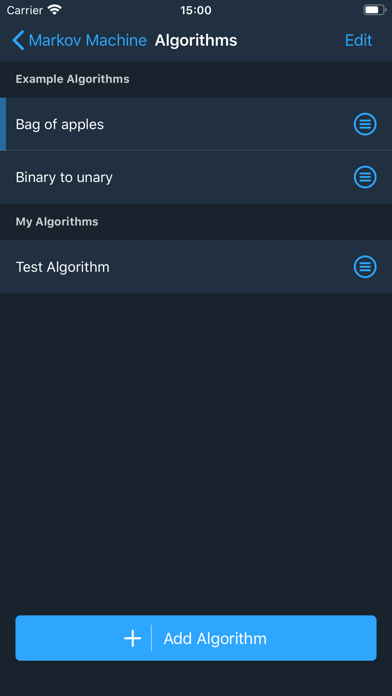Tap the back chevron arrow

[x=18, y=40]
